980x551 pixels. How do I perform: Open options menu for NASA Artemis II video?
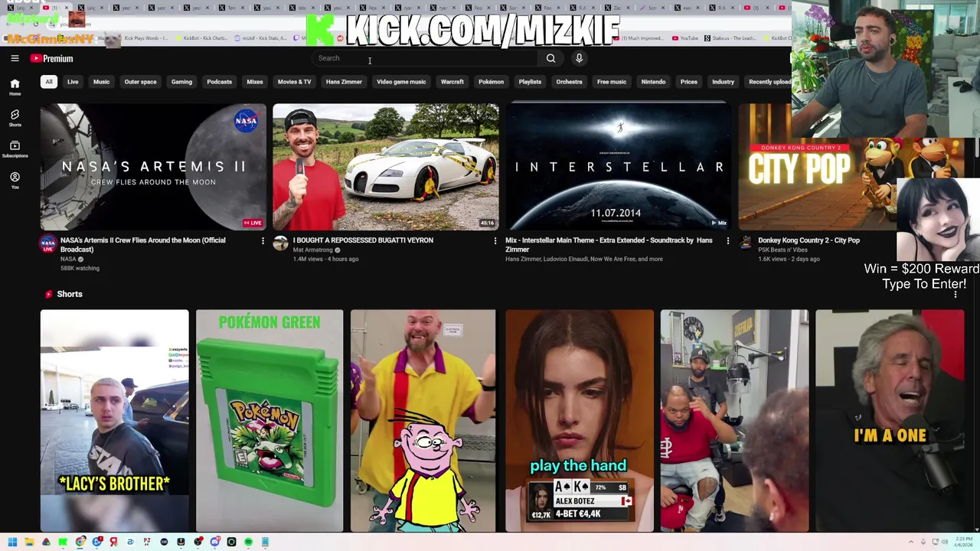tap(263, 241)
